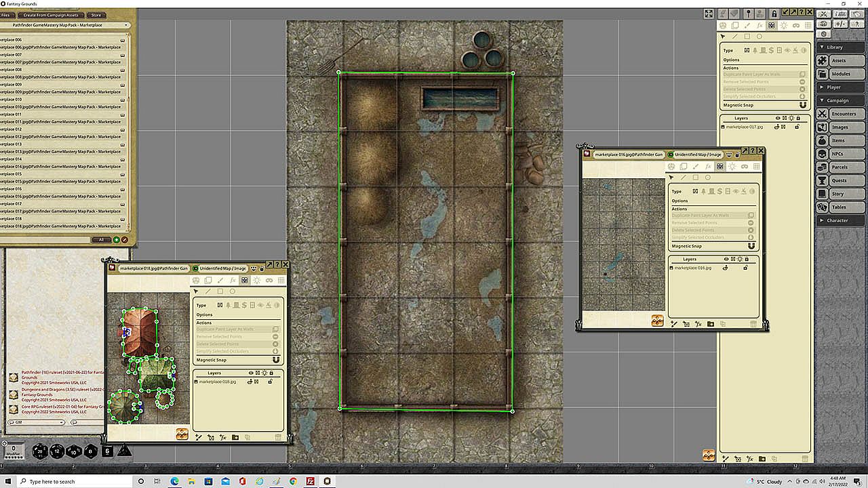
Task: Expand the Player sidebar section
Action: 841,87
